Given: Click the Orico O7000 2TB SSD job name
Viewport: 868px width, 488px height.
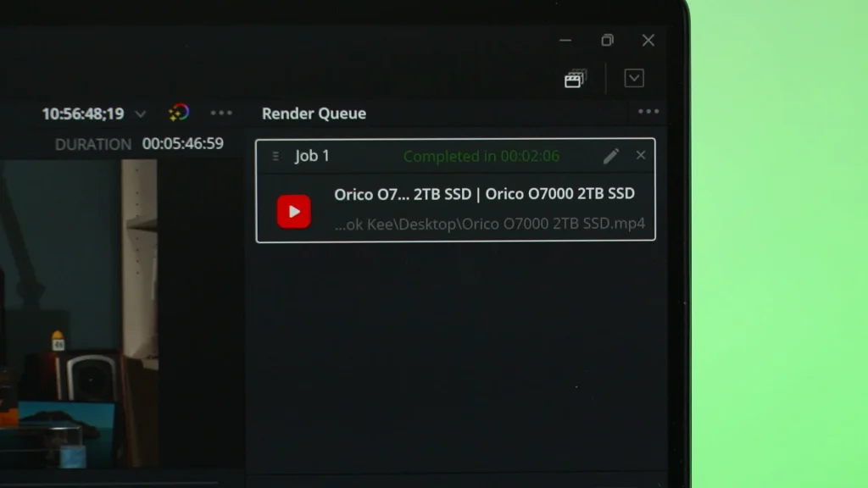Looking at the screenshot, I should click(x=484, y=194).
